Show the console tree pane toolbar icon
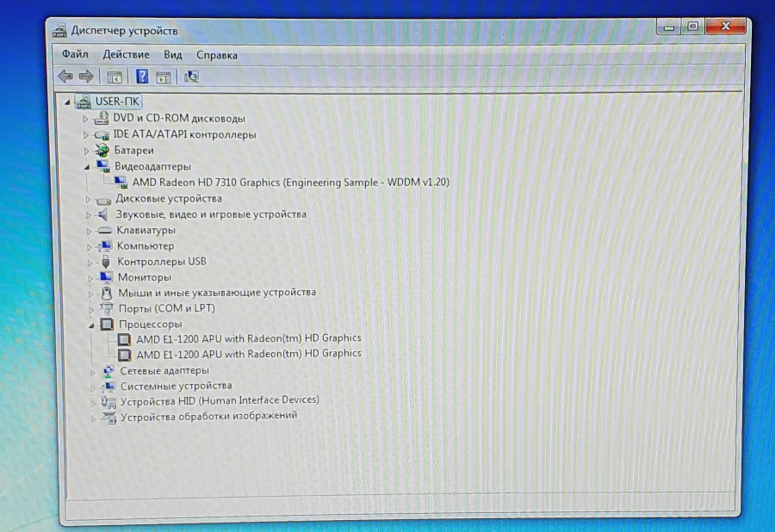This screenshot has height=532, width=775. (x=115, y=77)
